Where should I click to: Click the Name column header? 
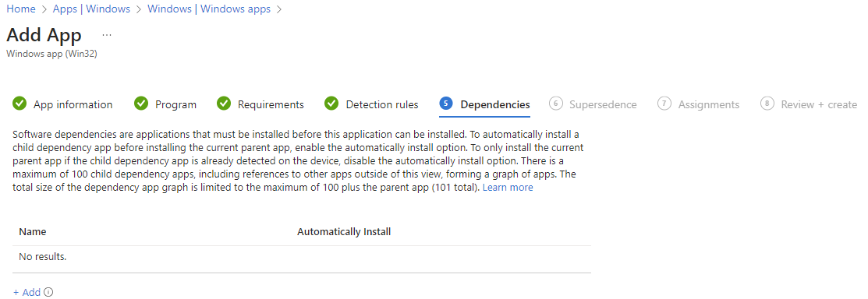(x=32, y=231)
